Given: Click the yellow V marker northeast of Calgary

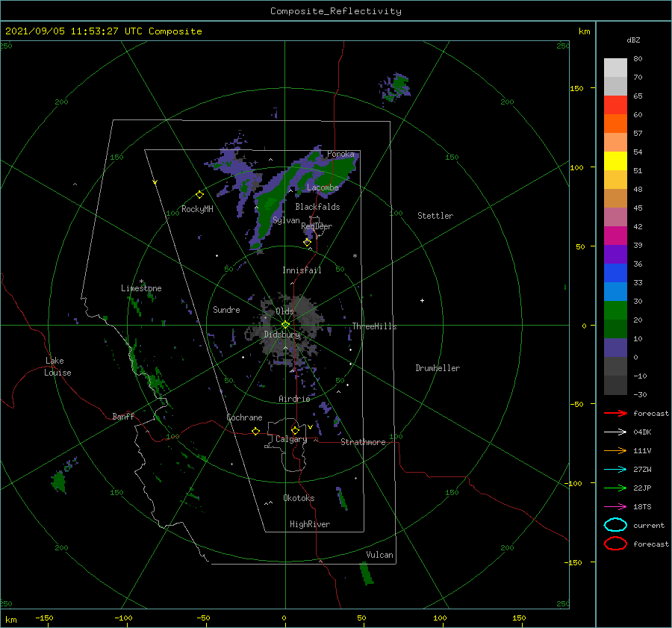Looking at the screenshot, I should click(310, 427).
